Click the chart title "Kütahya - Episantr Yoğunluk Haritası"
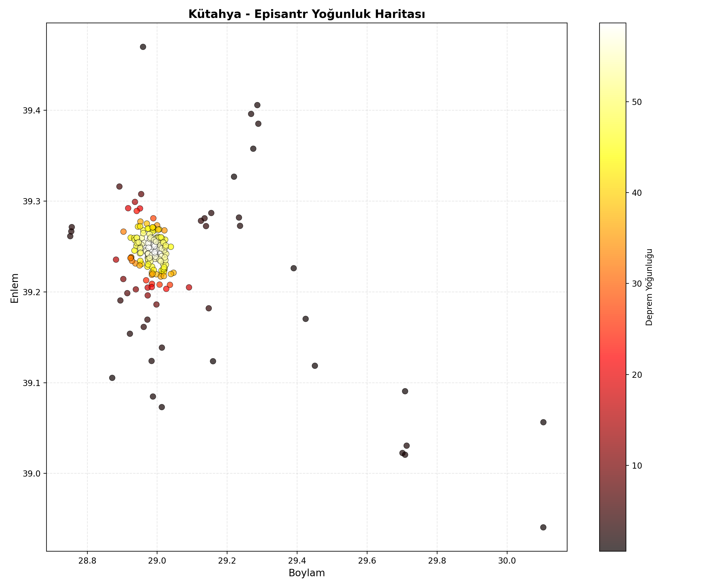This screenshot has height=588, width=706. [x=307, y=14]
